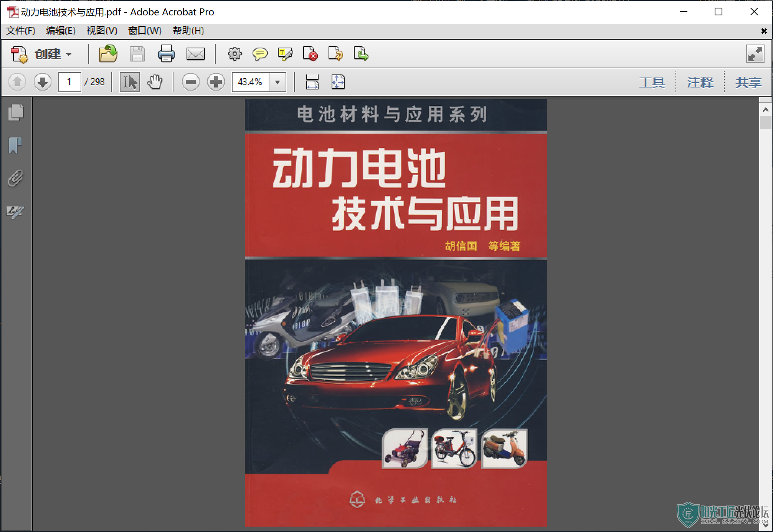Click the vertical scrollbar thumb
This screenshot has width=773, height=532.
point(765,122)
